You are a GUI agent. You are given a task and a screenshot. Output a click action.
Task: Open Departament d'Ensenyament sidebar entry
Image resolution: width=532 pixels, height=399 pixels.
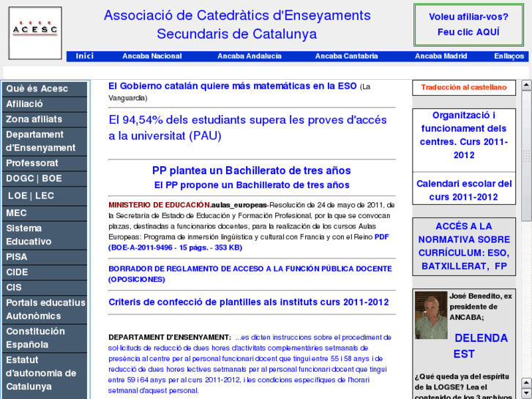(45, 141)
